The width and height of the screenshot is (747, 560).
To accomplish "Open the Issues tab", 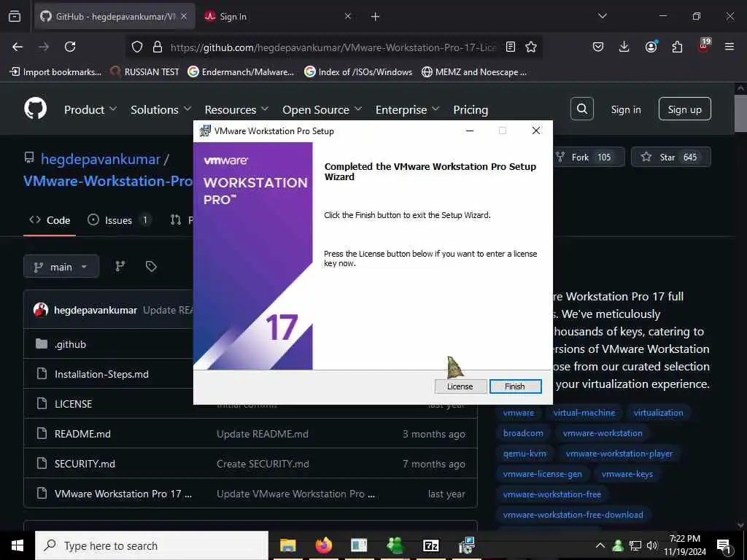I will click(x=119, y=220).
